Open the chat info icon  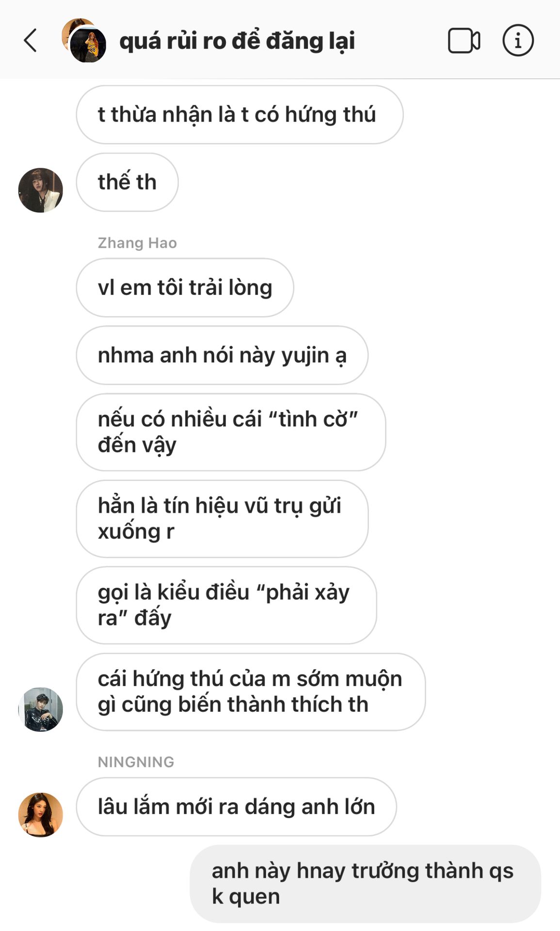[x=518, y=40]
